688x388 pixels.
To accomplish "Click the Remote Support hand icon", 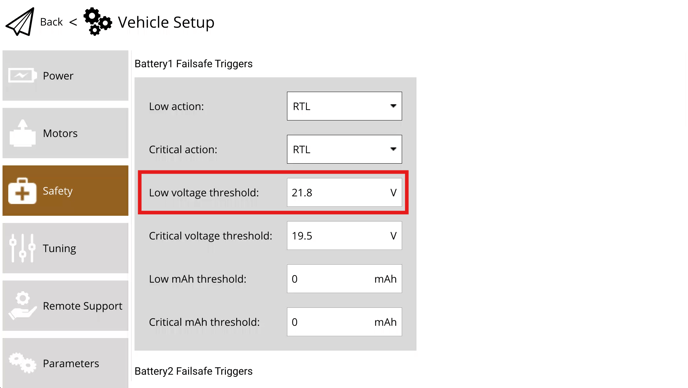I will pyautogui.click(x=22, y=305).
